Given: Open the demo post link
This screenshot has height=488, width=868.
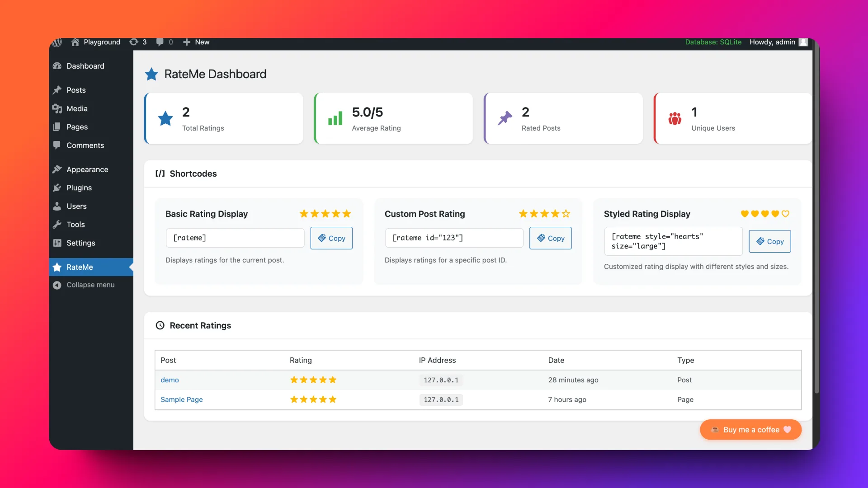Looking at the screenshot, I should tap(170, 380).
